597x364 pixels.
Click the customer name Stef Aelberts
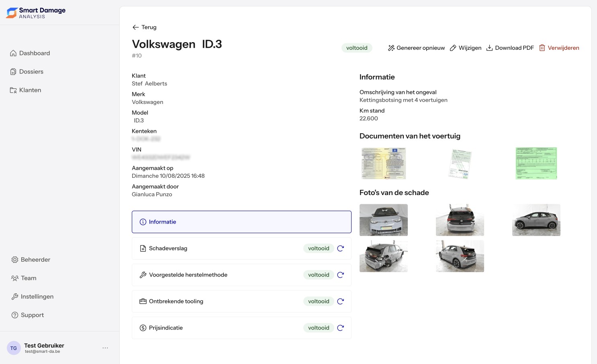(149, 83)
